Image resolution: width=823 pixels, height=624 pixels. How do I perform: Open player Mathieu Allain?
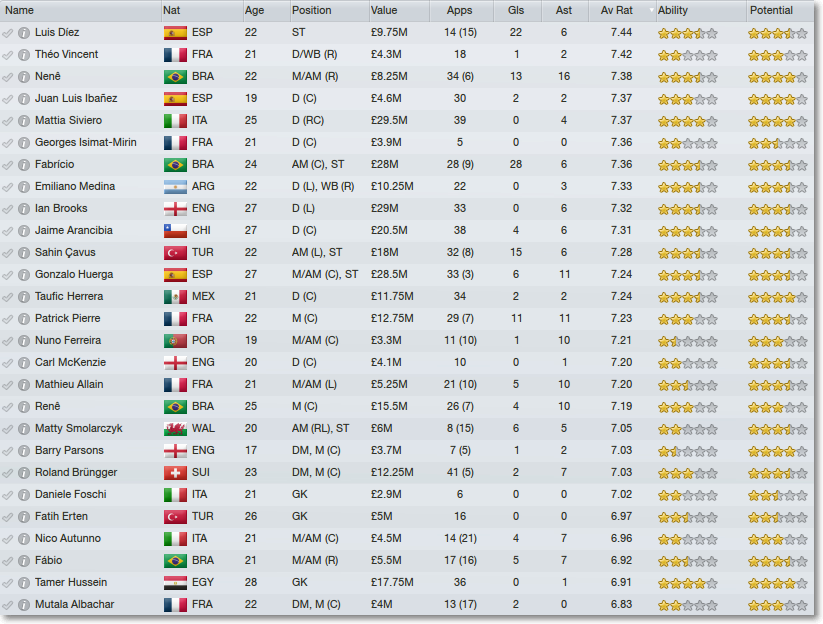[x=69, y=385]
